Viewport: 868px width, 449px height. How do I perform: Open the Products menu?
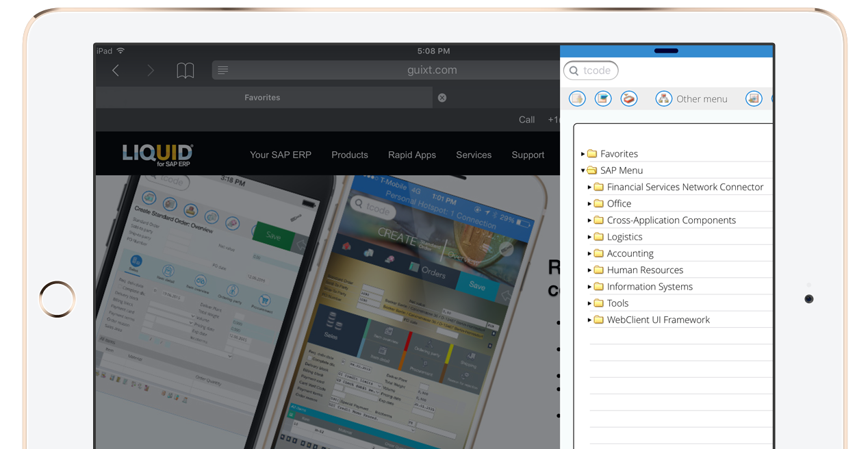pos(350,155)
